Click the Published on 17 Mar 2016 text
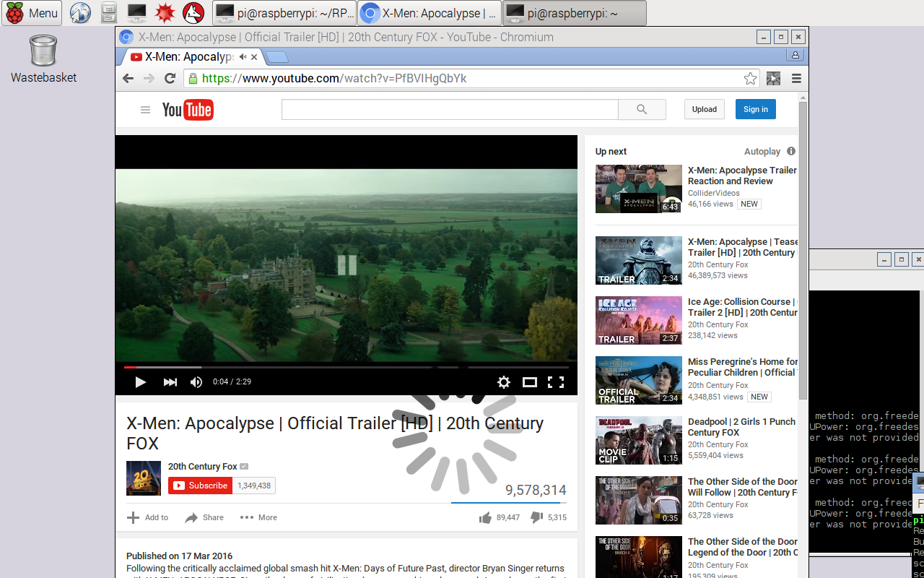 pos(180,556)
